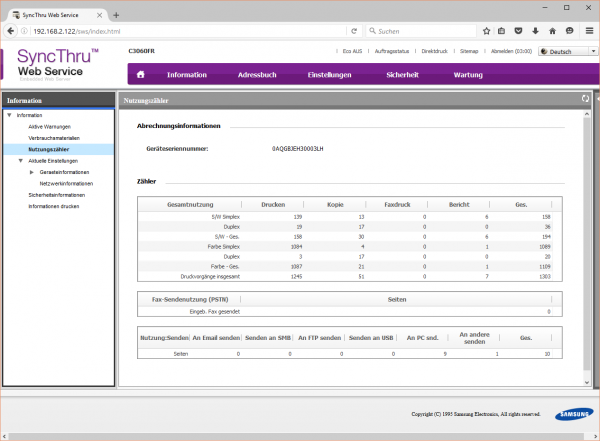The height and width of the screenshot is (441, 600).
Task: Click the Suchen search field
Action: (x=420, y=31)
